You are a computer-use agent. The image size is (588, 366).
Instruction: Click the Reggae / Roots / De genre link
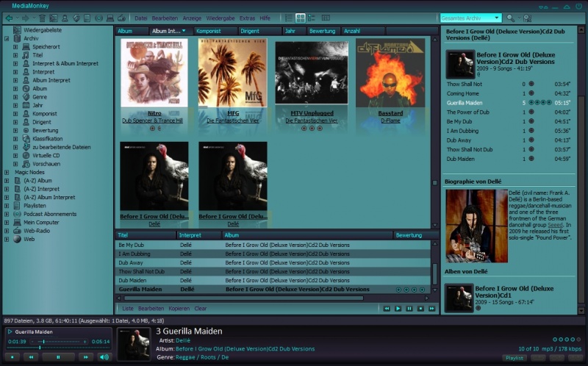(x=202, y=357)
